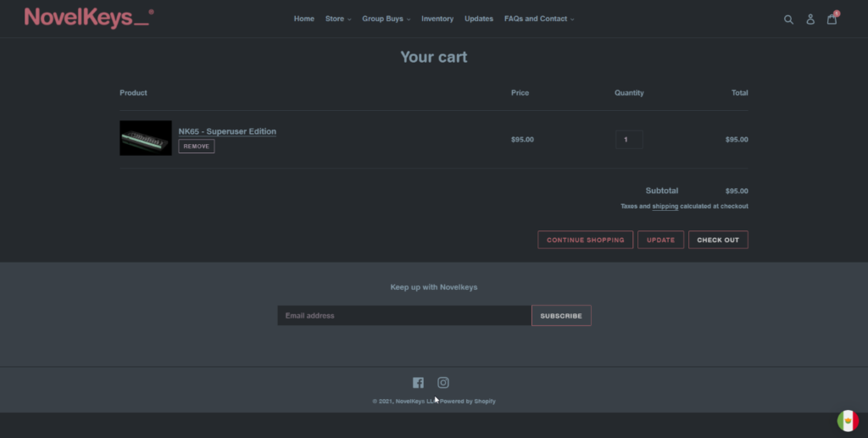Go to the Home menu item
The width and height of the screenshot is (868, 438).
(304, 19)
